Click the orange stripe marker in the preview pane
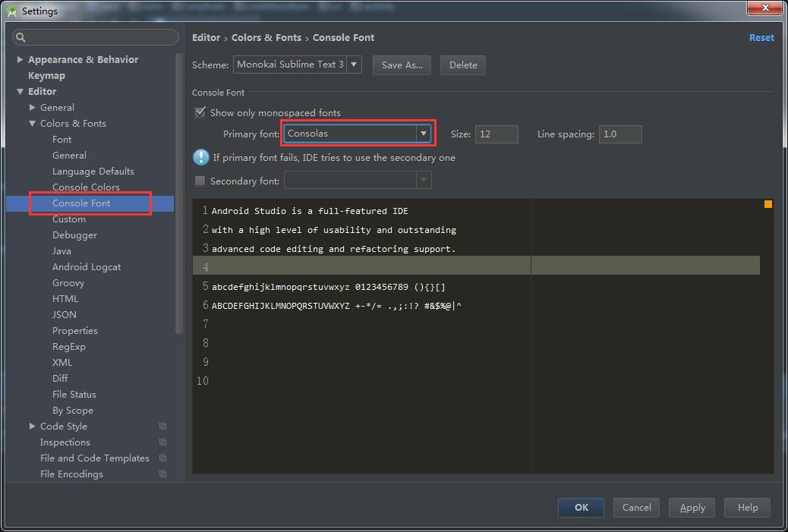The height and width of the screenshot is (532, 788). [768, 203]
